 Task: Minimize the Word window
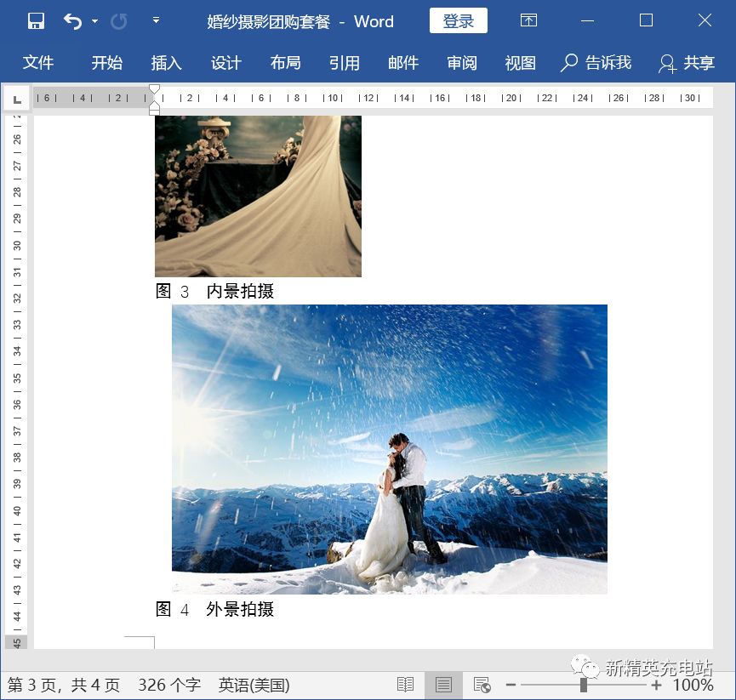pos(587,20)
